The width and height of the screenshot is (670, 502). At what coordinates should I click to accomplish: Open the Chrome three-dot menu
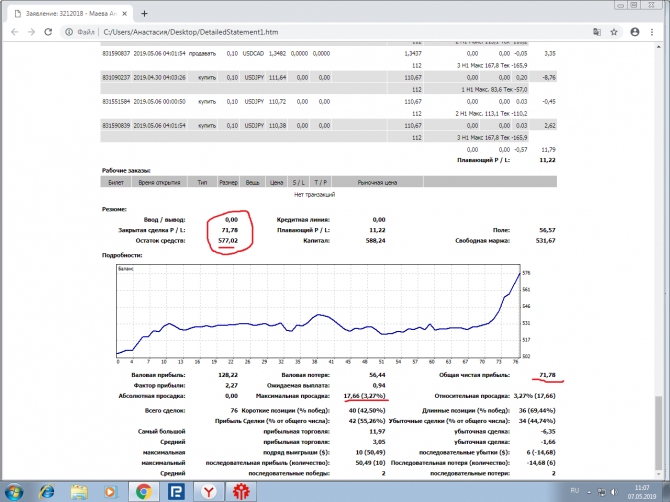pos(652,32)
